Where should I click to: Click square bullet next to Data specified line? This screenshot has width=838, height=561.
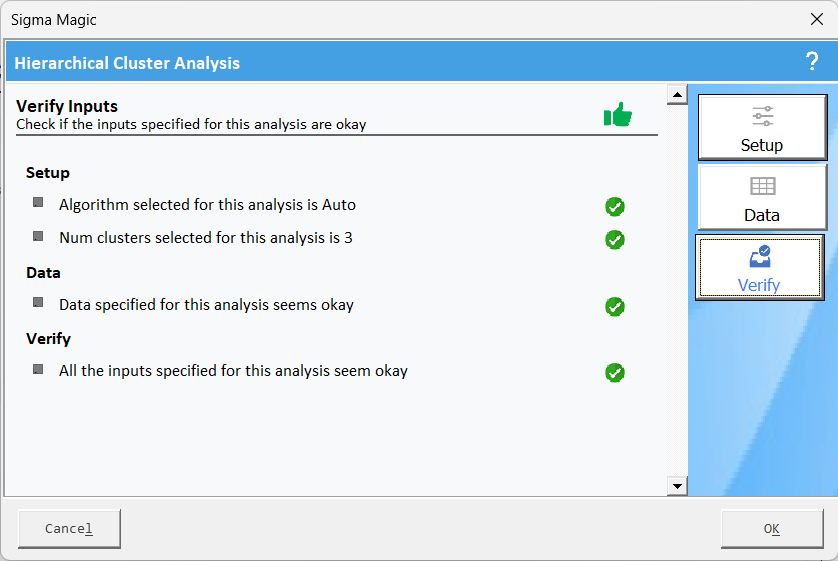click(38, 302)
